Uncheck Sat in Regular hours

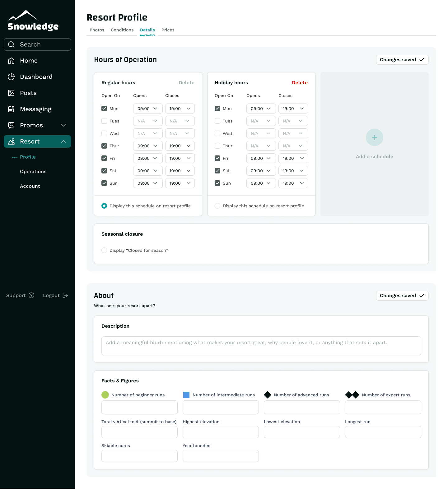pyautogui.click(x=104, y=171)
